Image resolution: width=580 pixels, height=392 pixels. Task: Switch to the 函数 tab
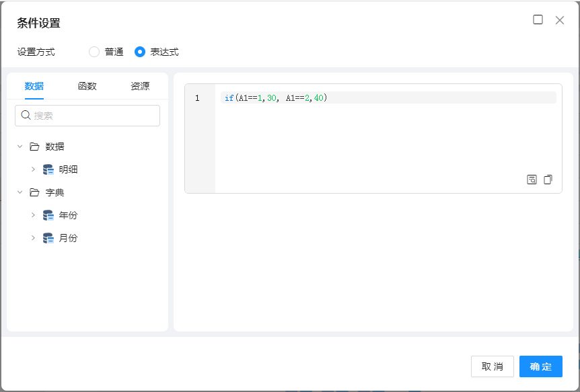click(87, 86)
